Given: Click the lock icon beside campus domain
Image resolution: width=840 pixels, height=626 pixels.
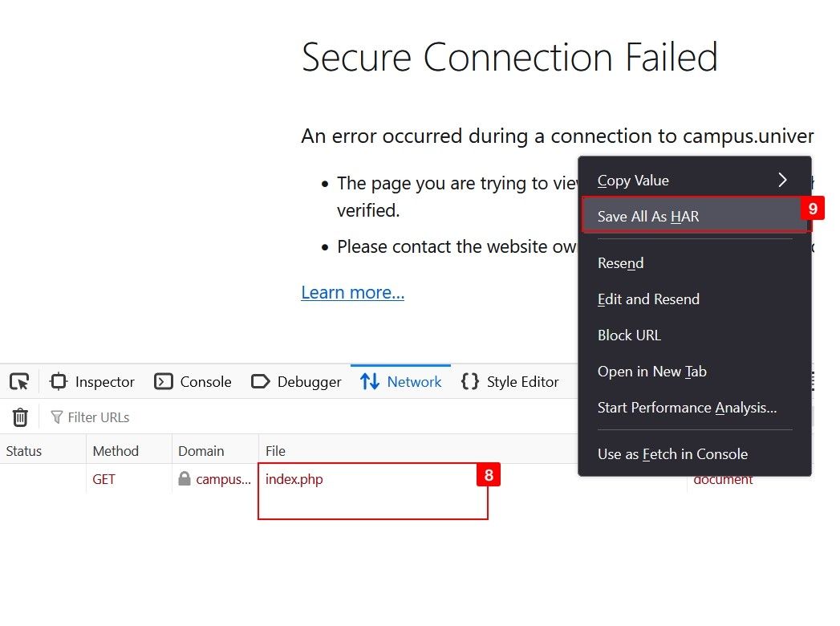Looking at the screenshot, I should tap(185, 478).
